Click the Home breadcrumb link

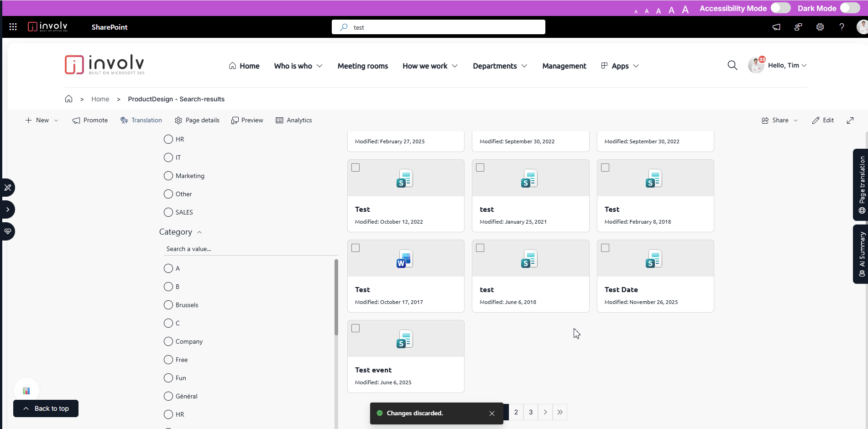[x=100, y=99]
